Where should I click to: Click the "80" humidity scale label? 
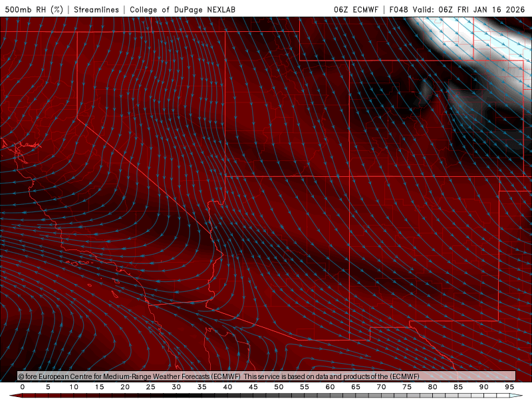tap(433, 387)
